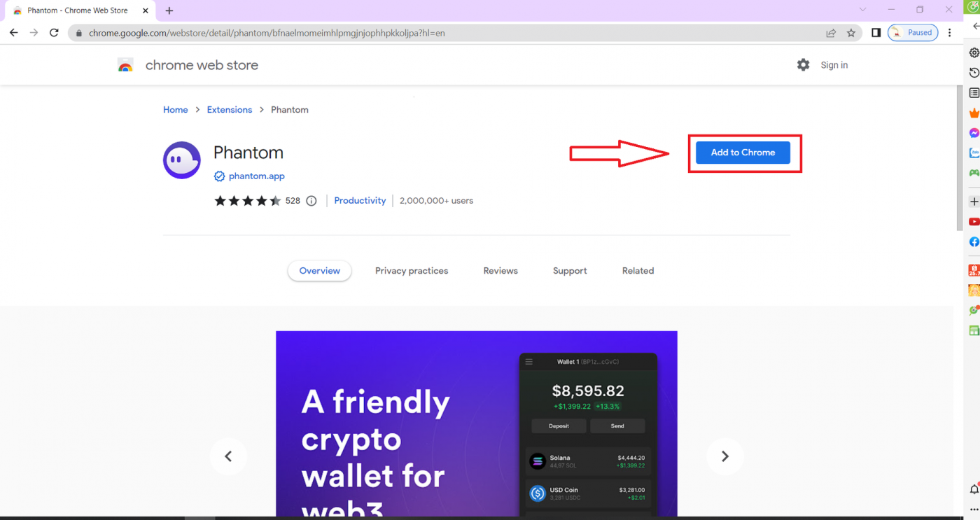Open Facebook from the sidebar

974,241
